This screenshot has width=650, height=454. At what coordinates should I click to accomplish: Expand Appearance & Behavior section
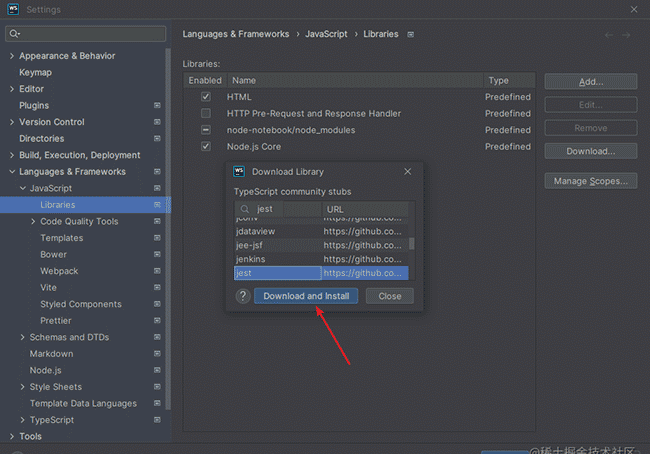tap(12, 56)
